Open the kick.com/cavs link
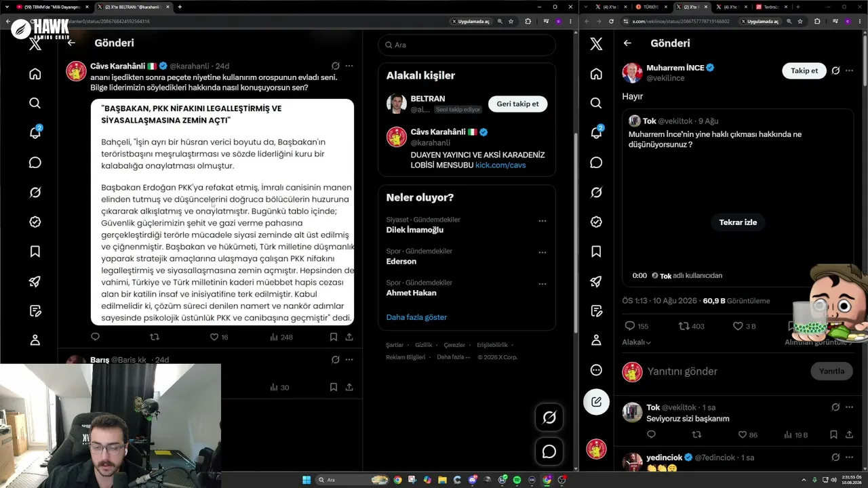The height and width of the screenshot is (488, 868). [x=500, y=165]
